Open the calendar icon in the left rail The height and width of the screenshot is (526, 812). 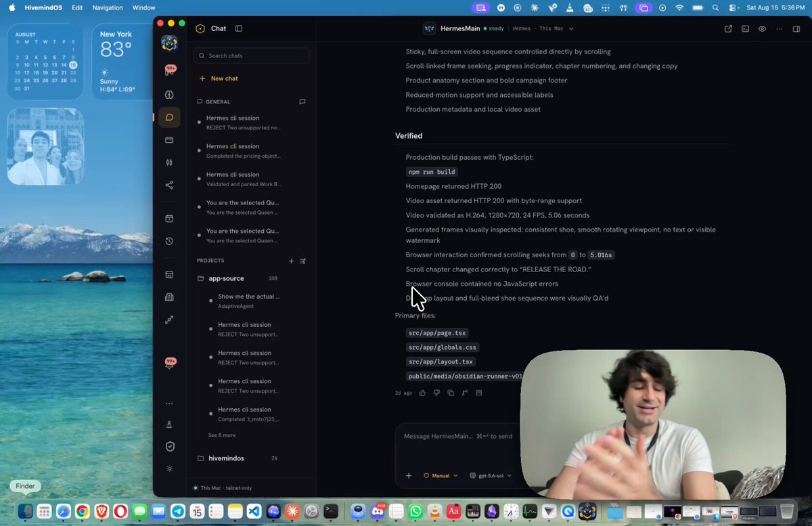point(169,219)
